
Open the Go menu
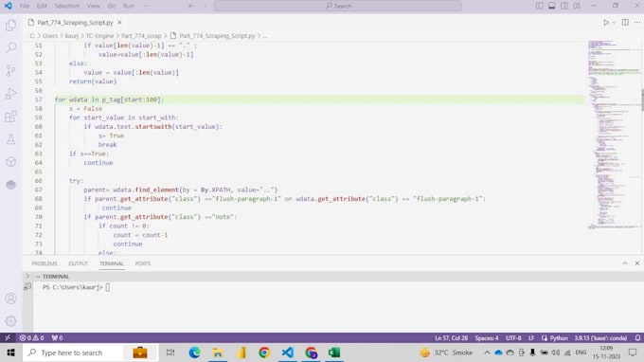click(x=112, y=6)
